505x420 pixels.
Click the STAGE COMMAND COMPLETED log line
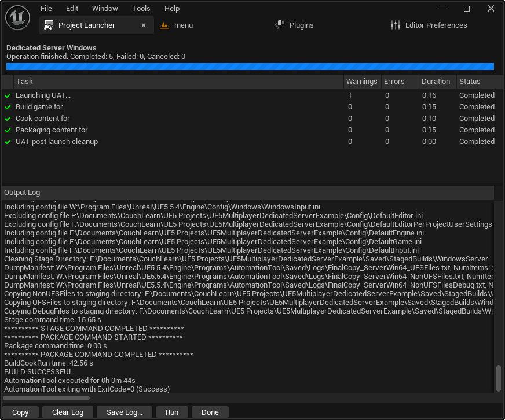[x=94, y=328]
